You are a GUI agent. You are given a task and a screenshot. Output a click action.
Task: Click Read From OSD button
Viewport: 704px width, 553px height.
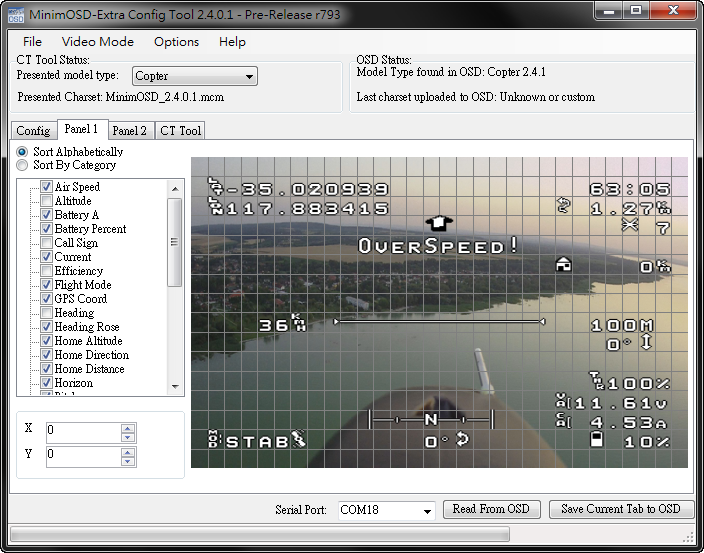pos(491,509)
